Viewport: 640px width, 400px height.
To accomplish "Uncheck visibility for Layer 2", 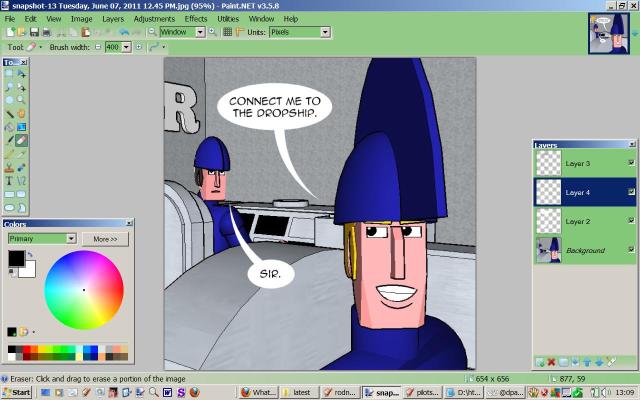I will 630,220.
